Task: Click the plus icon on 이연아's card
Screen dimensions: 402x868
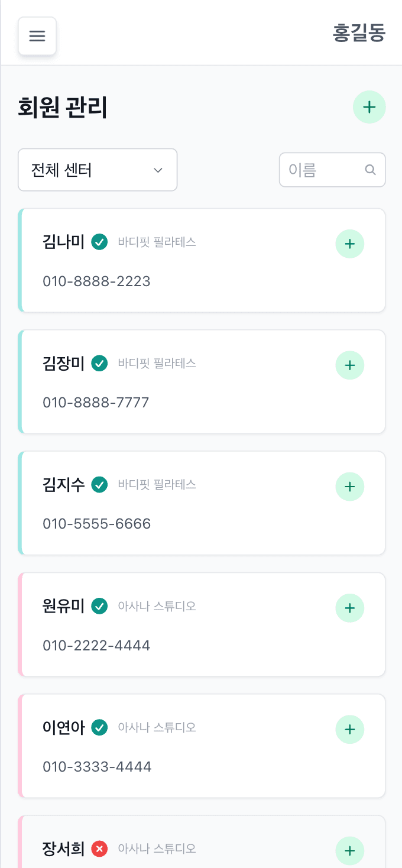Action: click(349, 729)
